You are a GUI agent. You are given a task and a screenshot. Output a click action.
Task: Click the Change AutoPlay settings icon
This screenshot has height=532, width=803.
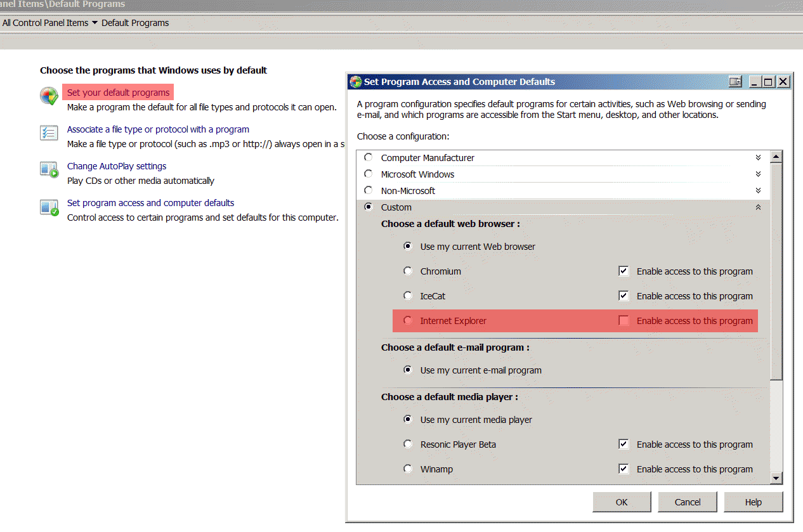click(49, 169)
